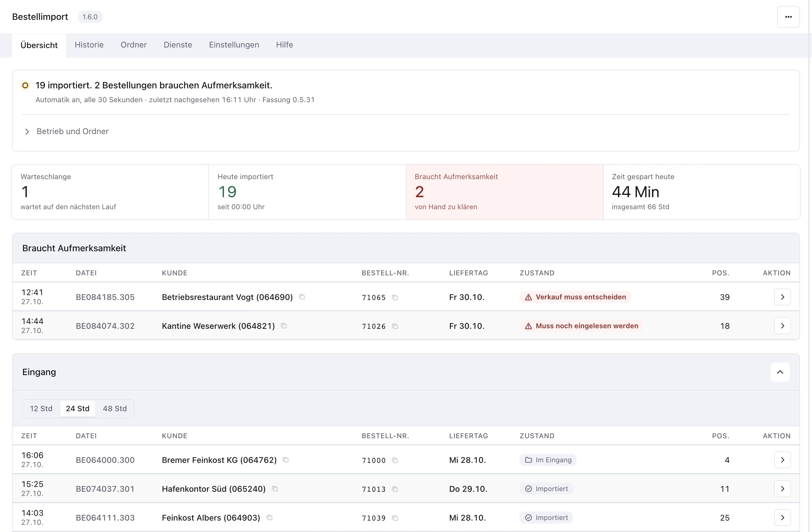Open details arrow for BE074037.301 row
Viewport: 812px width, 532px height.
(x=782, y=489)
